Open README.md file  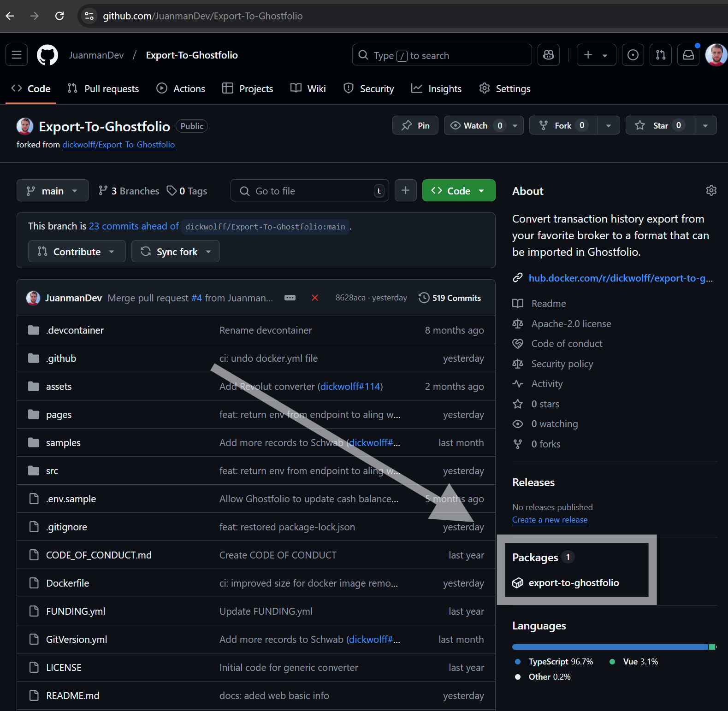(x=72, y=695)
